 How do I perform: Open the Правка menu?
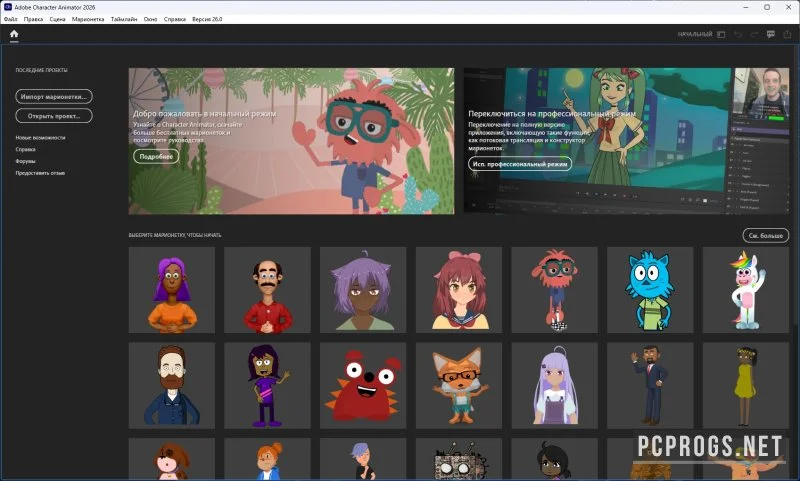pyautogui.click(x=33, y=19)
